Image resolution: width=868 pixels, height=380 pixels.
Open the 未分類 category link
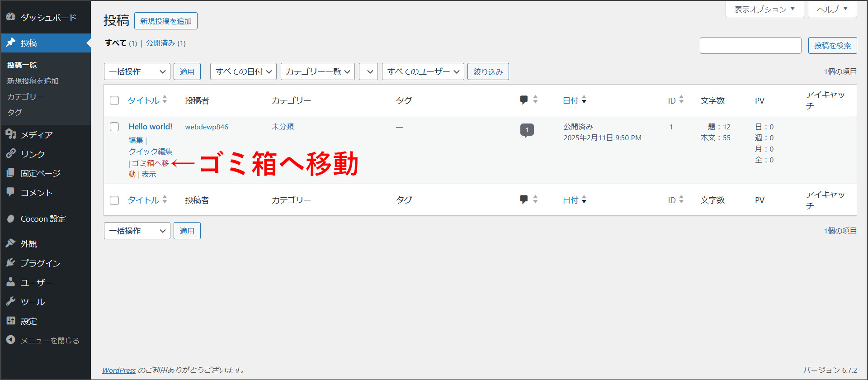(x=283, y=127)
